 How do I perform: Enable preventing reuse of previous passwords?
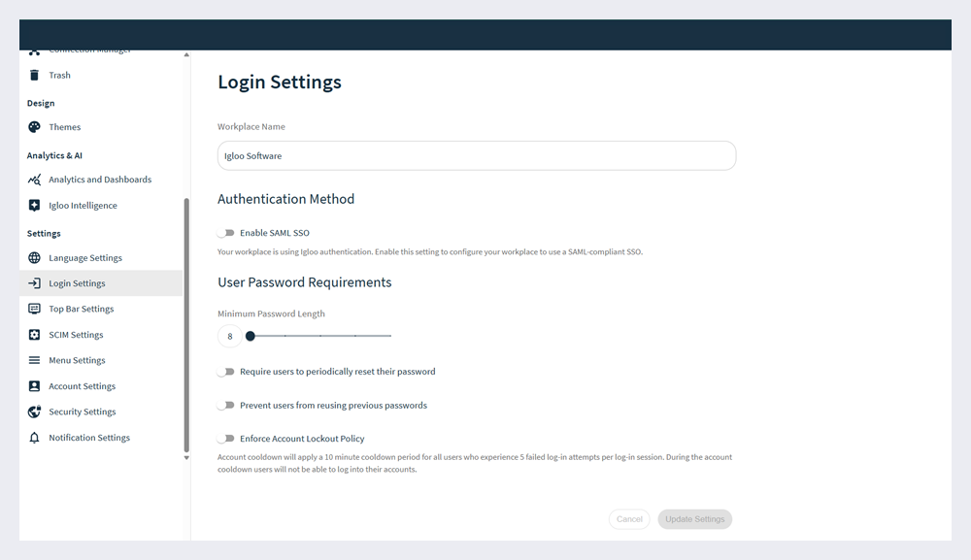pyautogui.click(x=226, y=406)
